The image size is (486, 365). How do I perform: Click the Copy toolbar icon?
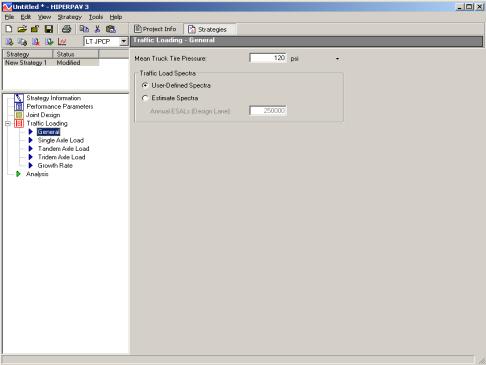tap(84, 29)
